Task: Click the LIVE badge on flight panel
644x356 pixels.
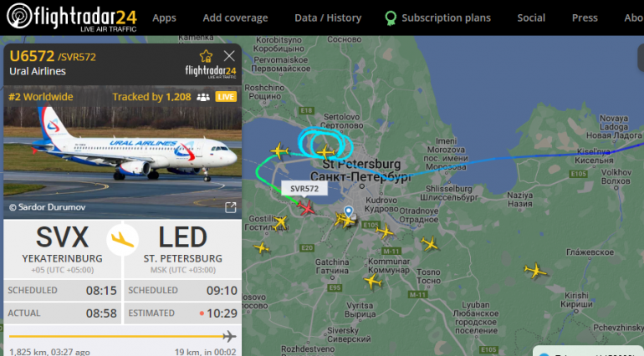Action: [226, 97]
